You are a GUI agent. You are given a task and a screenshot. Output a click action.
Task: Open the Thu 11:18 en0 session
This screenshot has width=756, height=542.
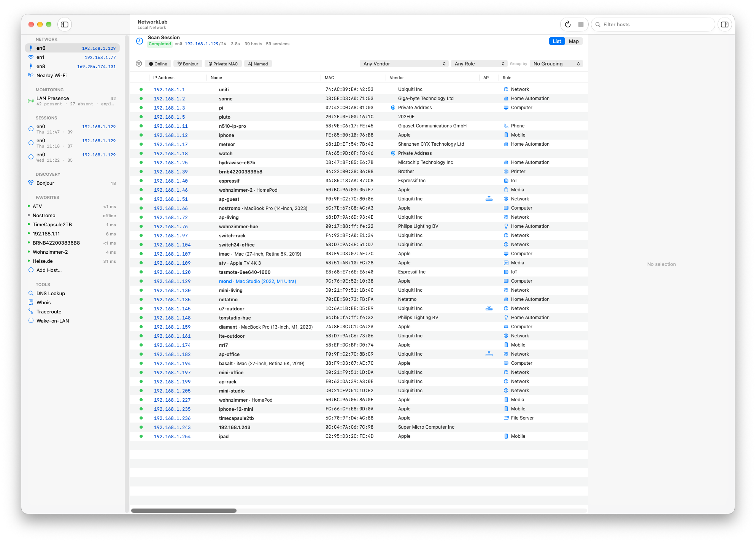pos(72,143)
